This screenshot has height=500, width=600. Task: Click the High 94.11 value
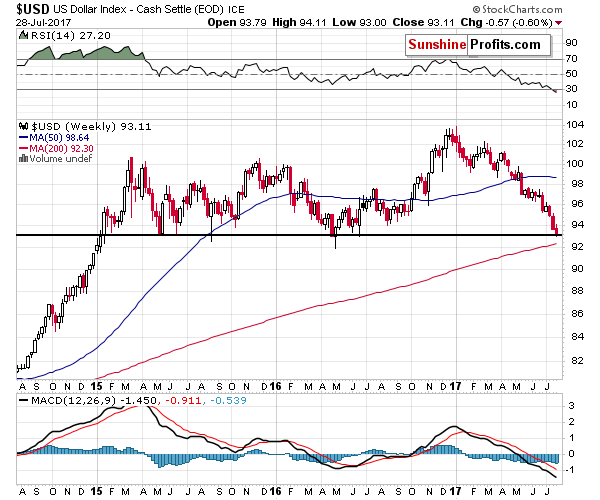(299, 23)
